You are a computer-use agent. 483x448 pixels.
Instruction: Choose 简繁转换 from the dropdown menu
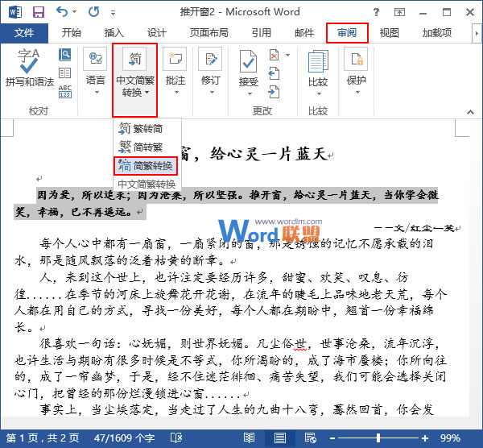tap(146, 166)
